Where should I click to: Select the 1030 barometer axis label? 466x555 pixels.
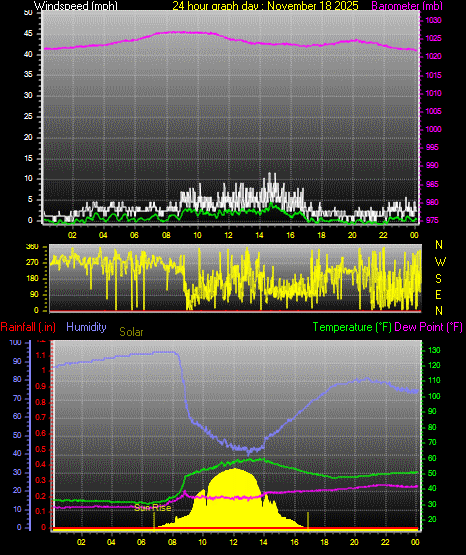[x=433, y=21]
